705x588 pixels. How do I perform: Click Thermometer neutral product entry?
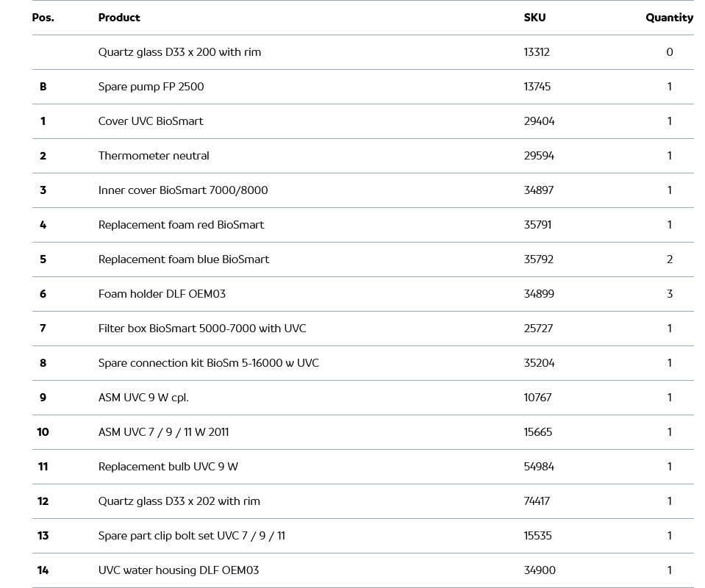point(154,156)
